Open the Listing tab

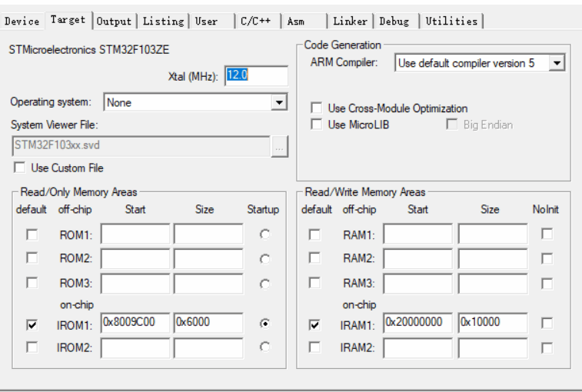coord(163,22)
